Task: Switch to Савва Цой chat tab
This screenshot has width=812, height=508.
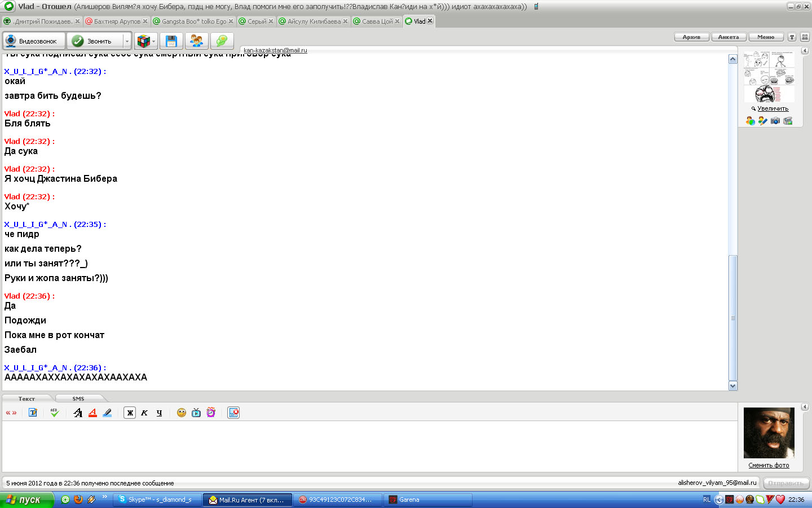Action: click(x=377, y=21)
